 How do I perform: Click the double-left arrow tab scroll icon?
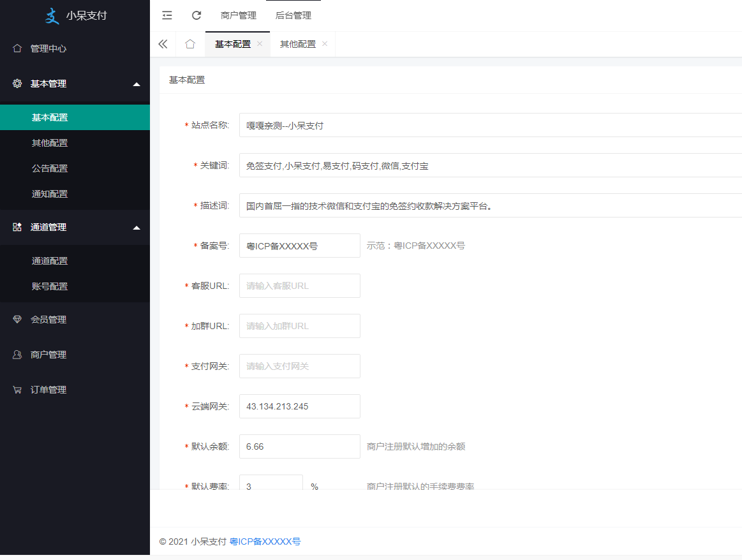click(163, 44)
